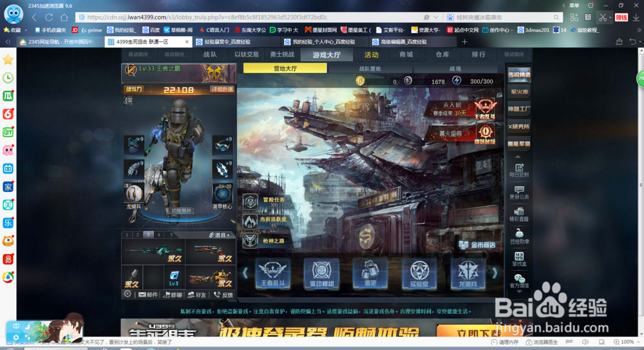
Task: Click the 切换角色 switch character button
Action: pos(181,211)
